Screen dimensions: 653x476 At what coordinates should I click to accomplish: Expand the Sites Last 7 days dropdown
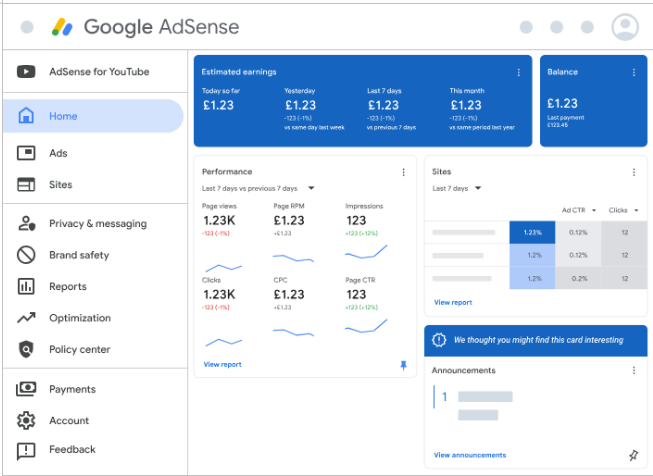(x=478, y=188)
